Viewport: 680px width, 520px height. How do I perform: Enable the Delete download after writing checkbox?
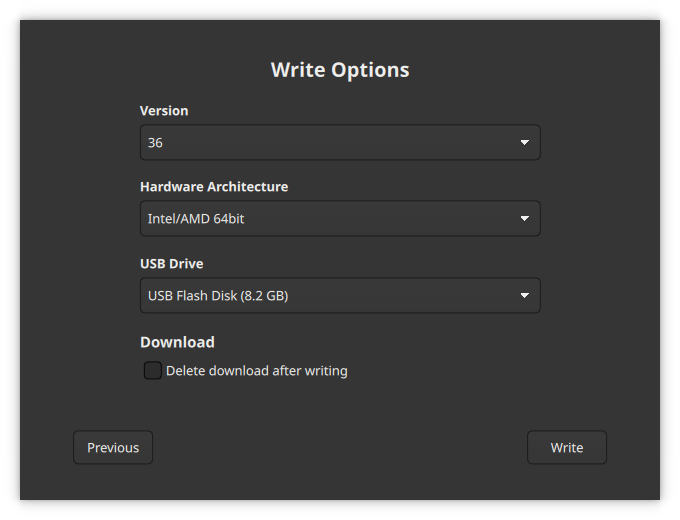point(153,371)
